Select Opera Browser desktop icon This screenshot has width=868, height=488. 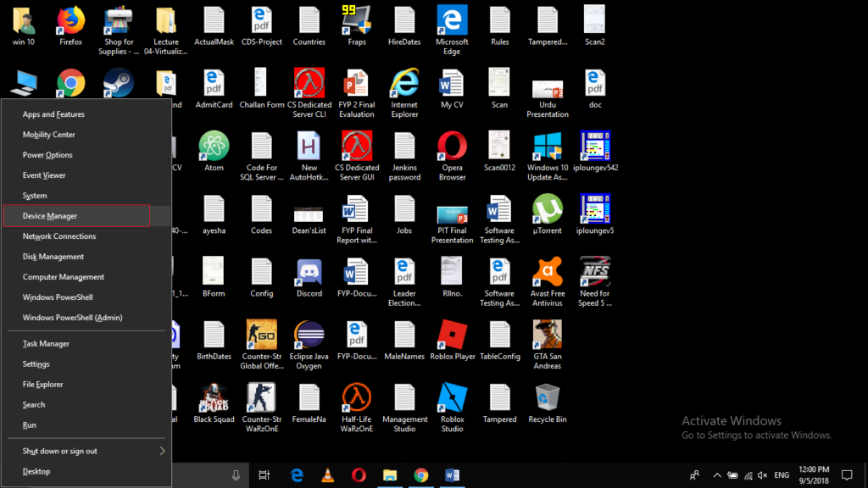[x=452, y=156]
